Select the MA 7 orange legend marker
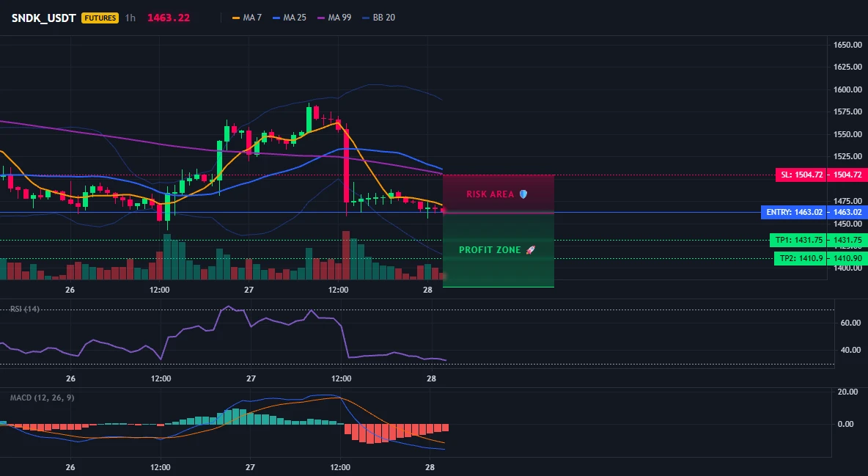 point(236,18)
